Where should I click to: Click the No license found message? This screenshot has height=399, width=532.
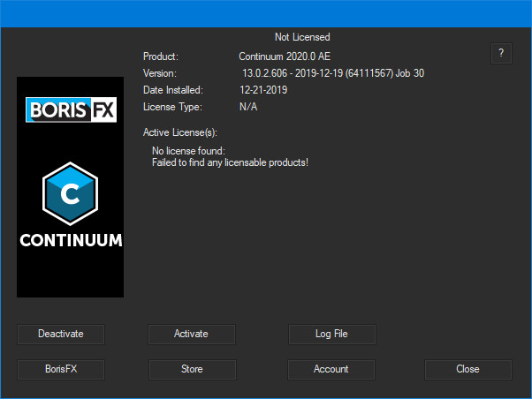(x=188, y=151)
